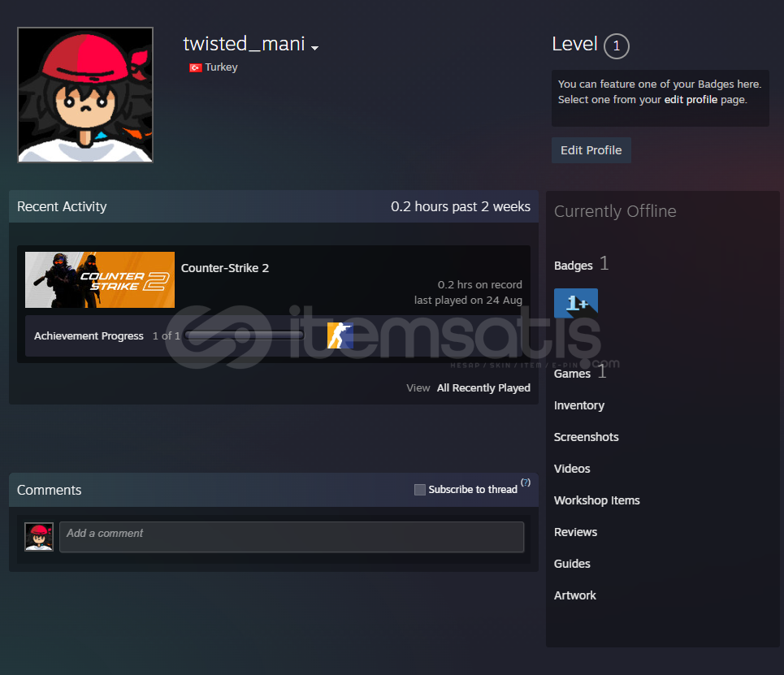Click the Counter-Strike achievement icon
The width and height of the screenshot is (784, 675).
[x=340, y=335]
